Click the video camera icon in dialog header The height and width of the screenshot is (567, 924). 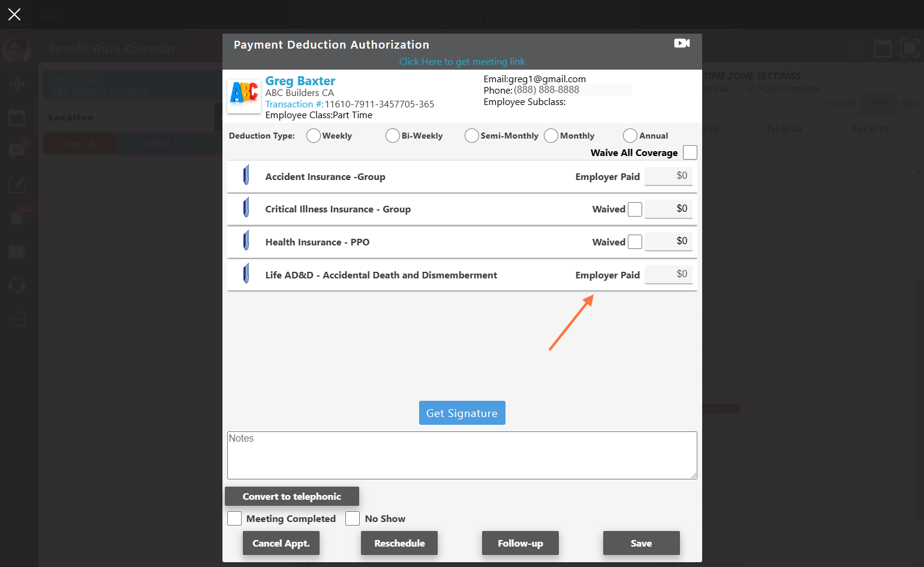[682, 43]
